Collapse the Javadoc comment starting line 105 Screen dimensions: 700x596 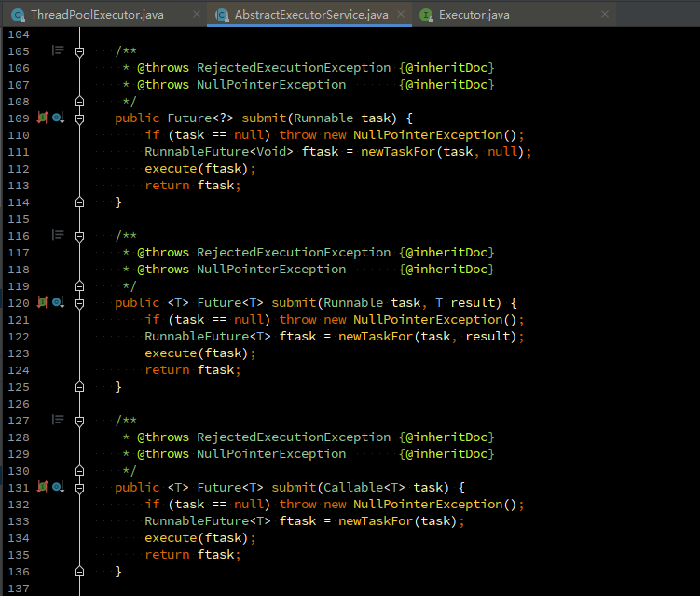79,52
